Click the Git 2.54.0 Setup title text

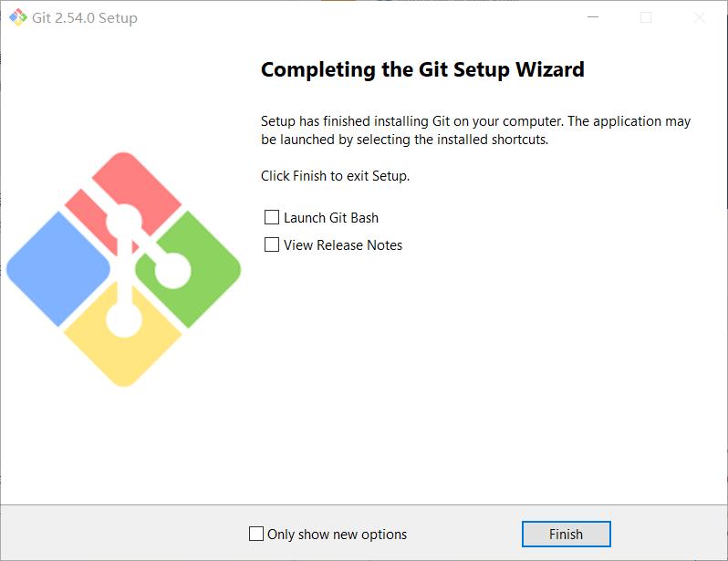point(85,18)
